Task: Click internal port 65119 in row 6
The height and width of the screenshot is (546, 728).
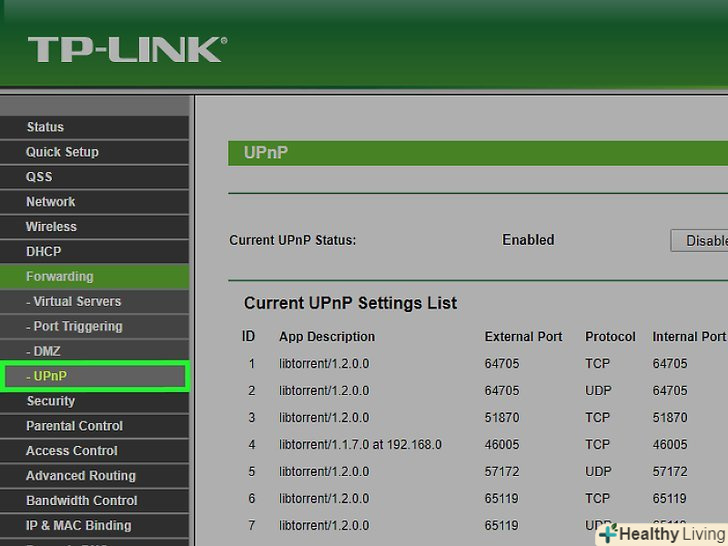Action: tap(670, 498)
